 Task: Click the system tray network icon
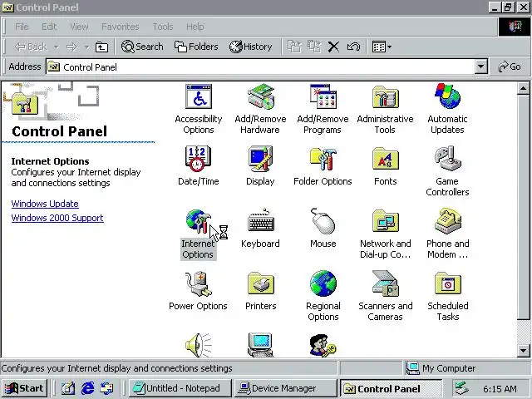point(462,388)
